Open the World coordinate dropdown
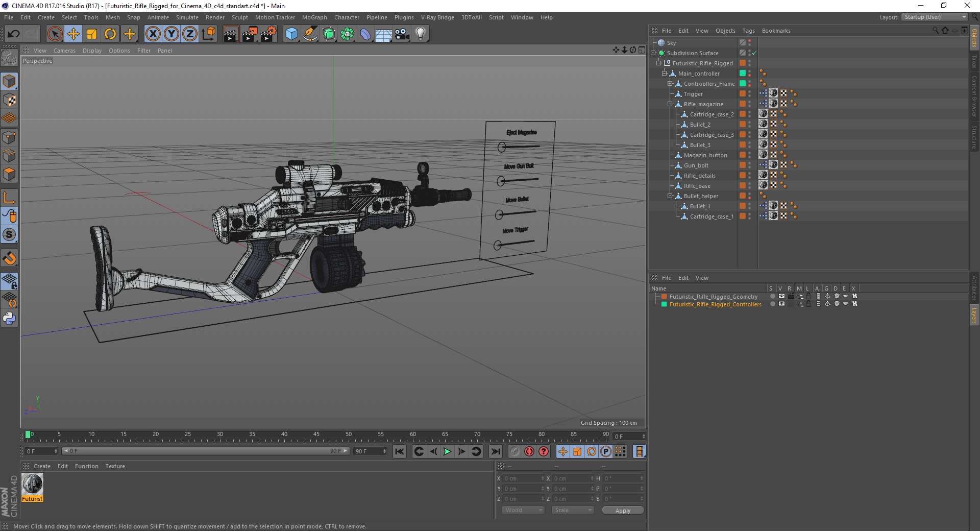 (523, 510)
